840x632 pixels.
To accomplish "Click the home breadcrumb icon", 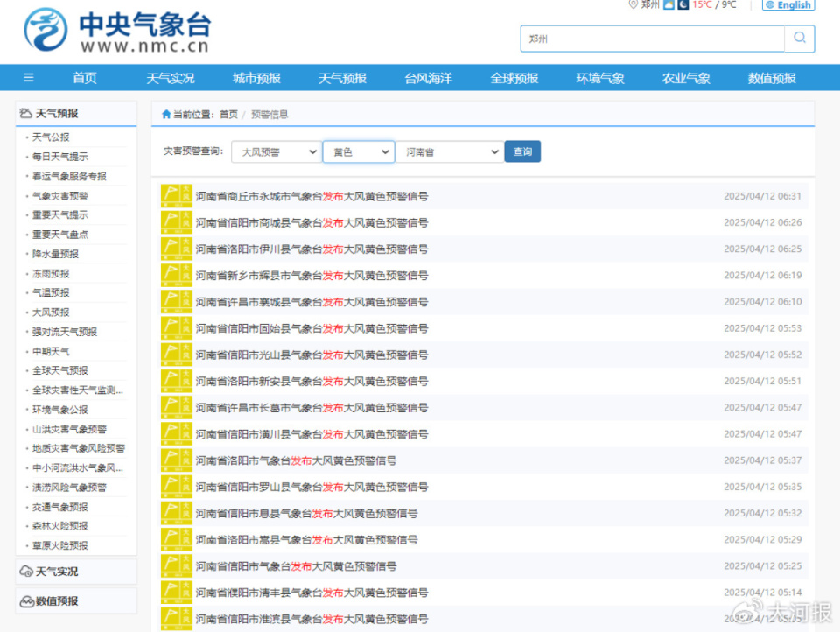I will click(166, 114).
